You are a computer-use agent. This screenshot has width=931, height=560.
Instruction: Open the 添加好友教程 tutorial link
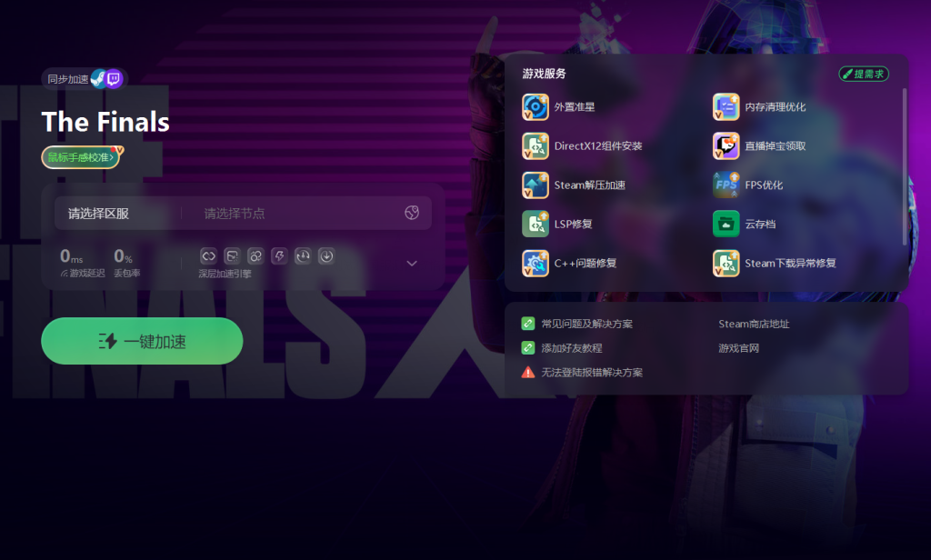click(x=572, y=348)
